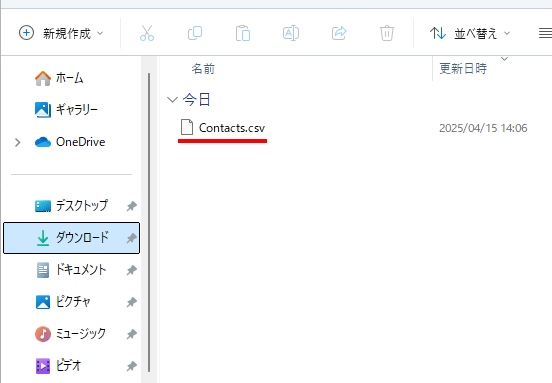Click the Delete trash can icon
This screenshot has height=383, width=552.
[387, 33]
